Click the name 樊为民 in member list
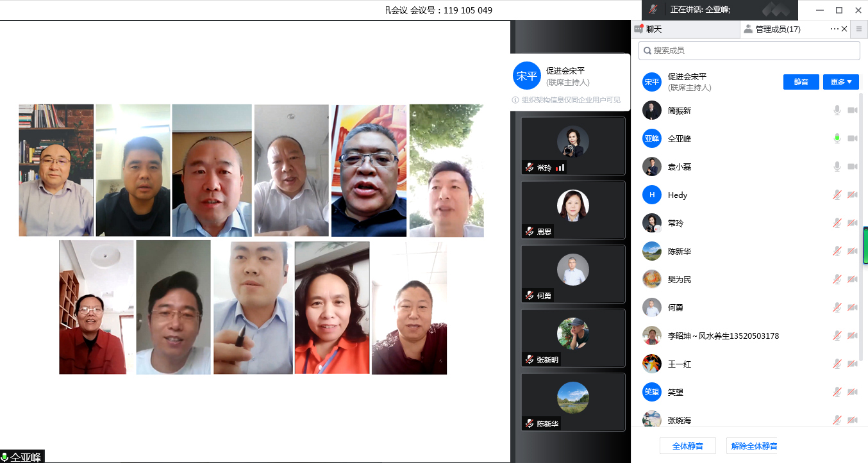 (x=680, y=279)
